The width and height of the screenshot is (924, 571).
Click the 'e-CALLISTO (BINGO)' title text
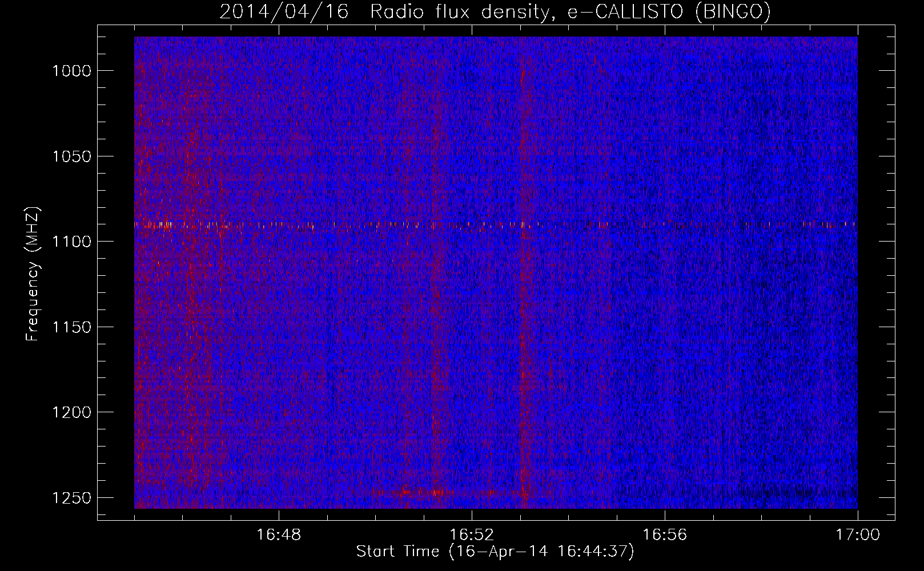[x=669, y=11]
